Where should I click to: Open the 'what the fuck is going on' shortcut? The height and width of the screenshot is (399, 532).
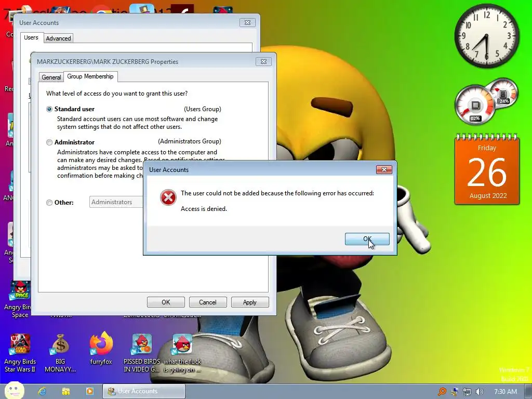pyautogui.click(x=182, y=353)
